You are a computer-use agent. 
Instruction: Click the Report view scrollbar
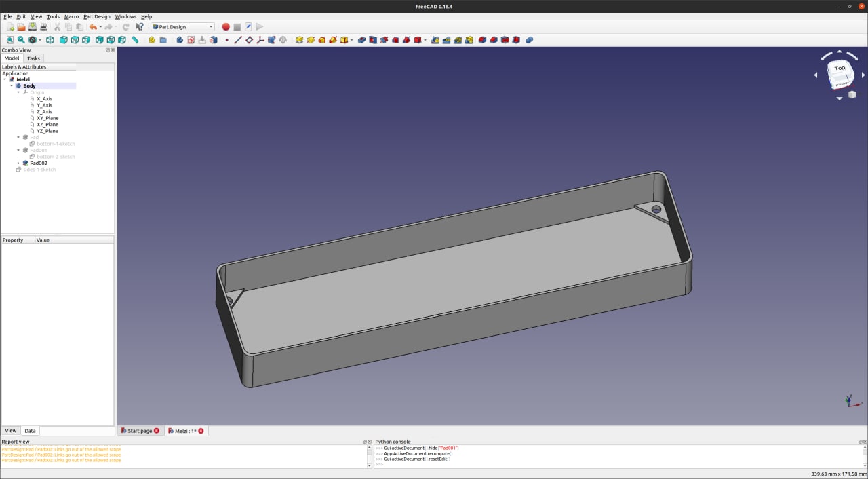(x=370, y=456)
